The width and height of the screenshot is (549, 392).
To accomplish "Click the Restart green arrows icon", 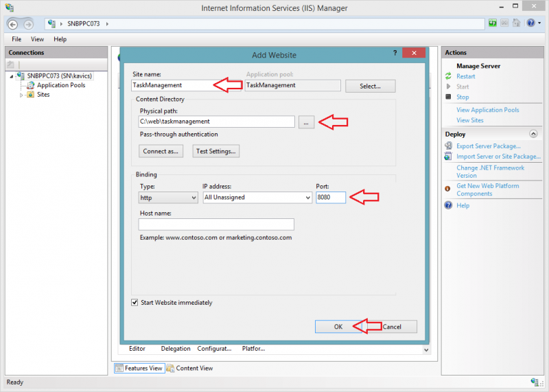I will click(x=448, y=76).
